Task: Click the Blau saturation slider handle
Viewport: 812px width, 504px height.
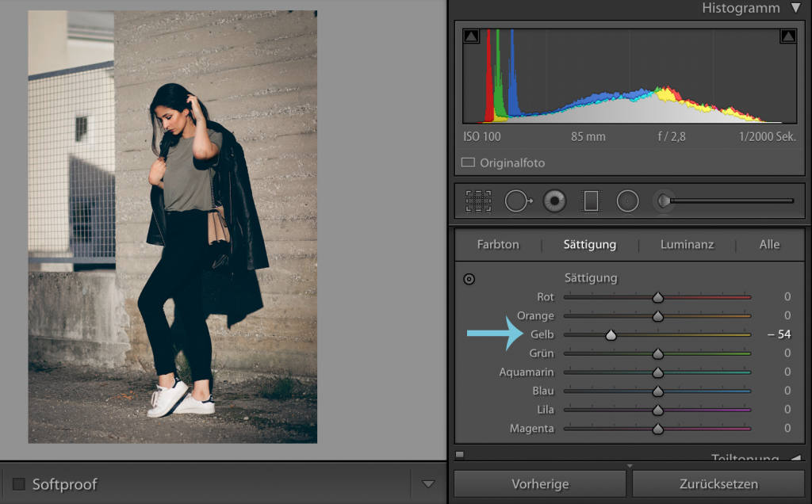Action: point(657,391)
